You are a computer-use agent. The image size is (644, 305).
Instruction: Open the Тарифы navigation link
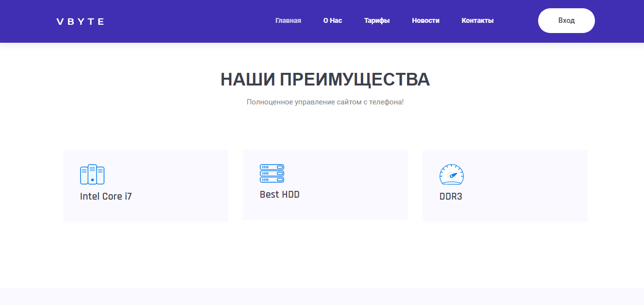[x=377, y=20]
